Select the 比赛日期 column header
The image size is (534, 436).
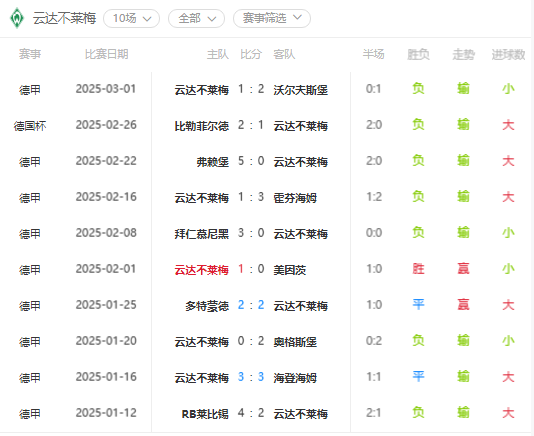pos(106,54)
